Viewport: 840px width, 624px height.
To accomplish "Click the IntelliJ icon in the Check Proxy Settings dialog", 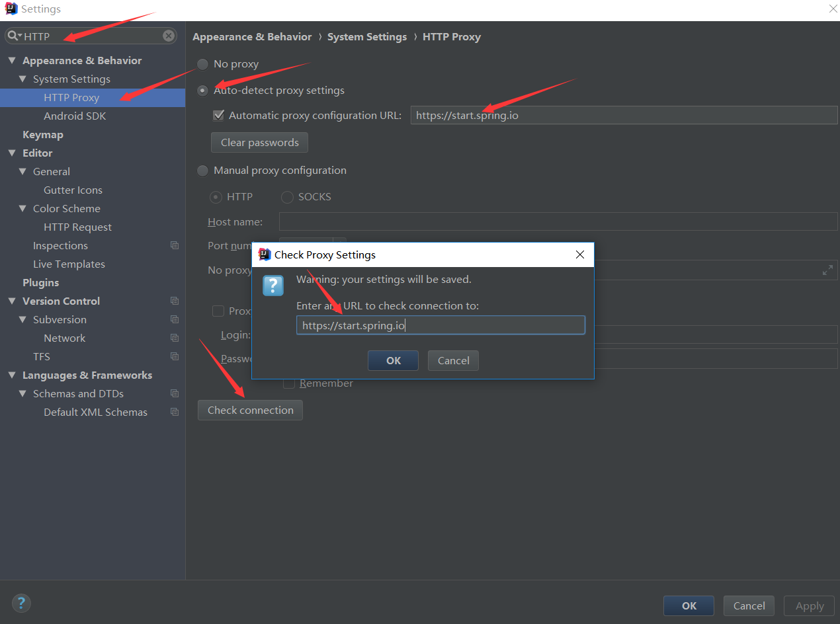I will [265, 254].
